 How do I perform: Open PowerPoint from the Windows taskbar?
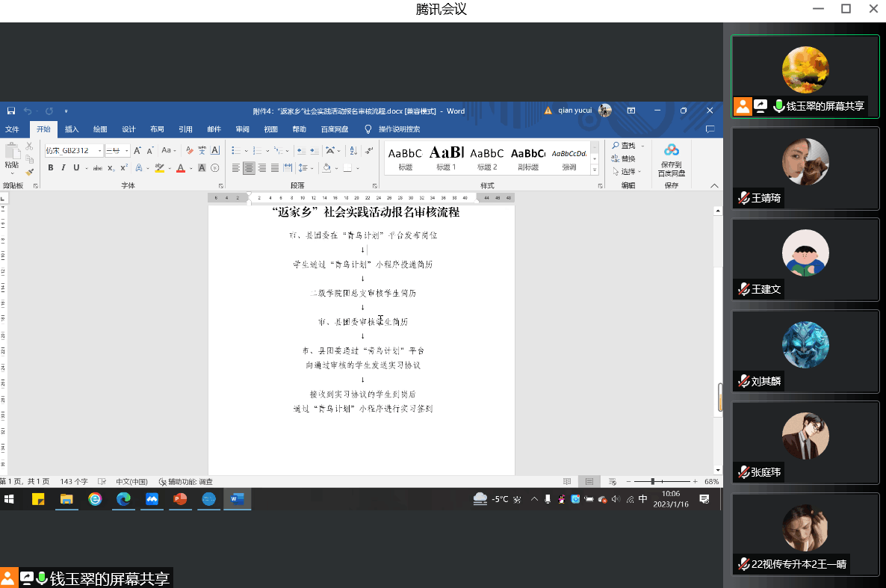(x=180, y=499)
